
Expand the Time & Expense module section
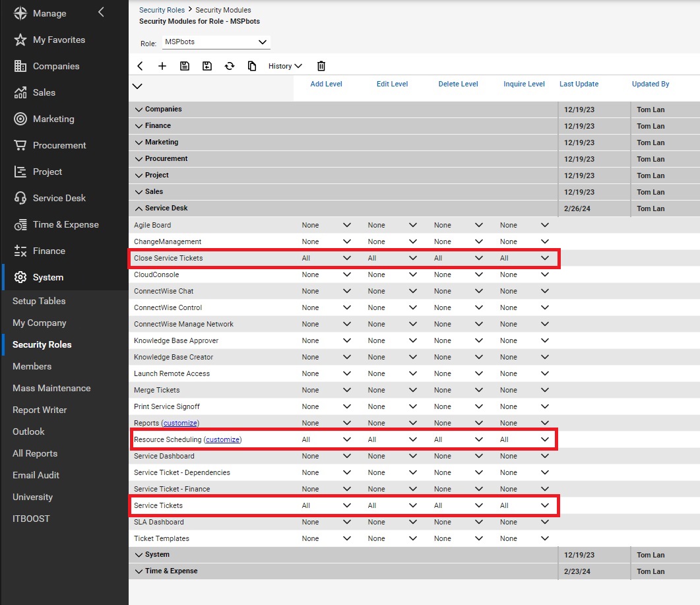coord(139,571)
